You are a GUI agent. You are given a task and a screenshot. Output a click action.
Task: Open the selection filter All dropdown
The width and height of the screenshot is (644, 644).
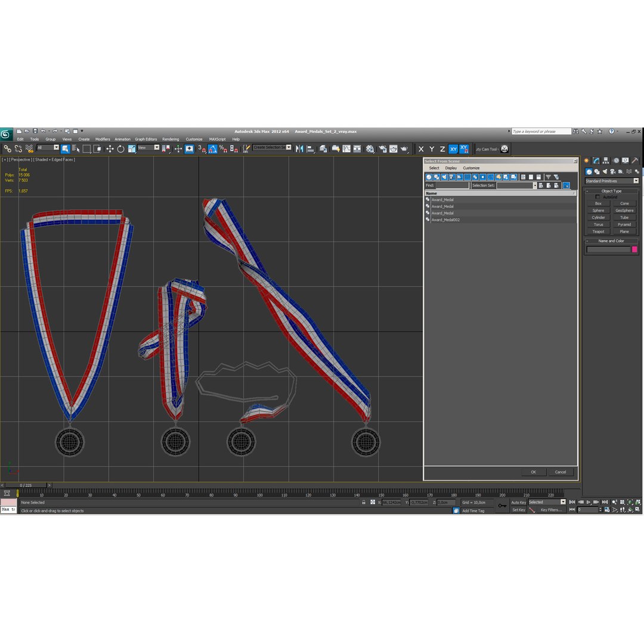48,147
